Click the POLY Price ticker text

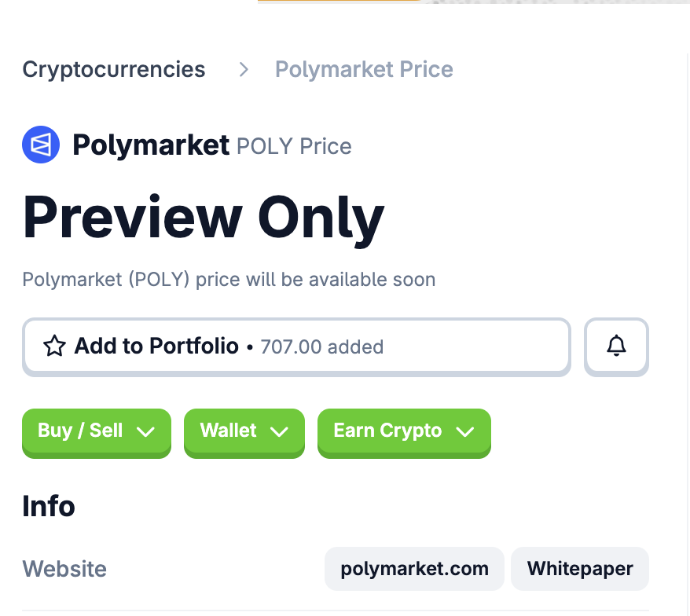point(294,146)
